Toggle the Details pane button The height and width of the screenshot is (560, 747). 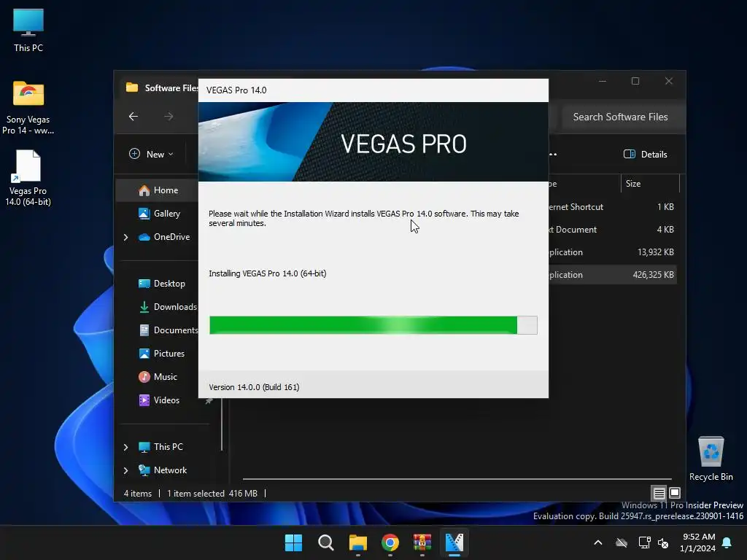[646, 154]
